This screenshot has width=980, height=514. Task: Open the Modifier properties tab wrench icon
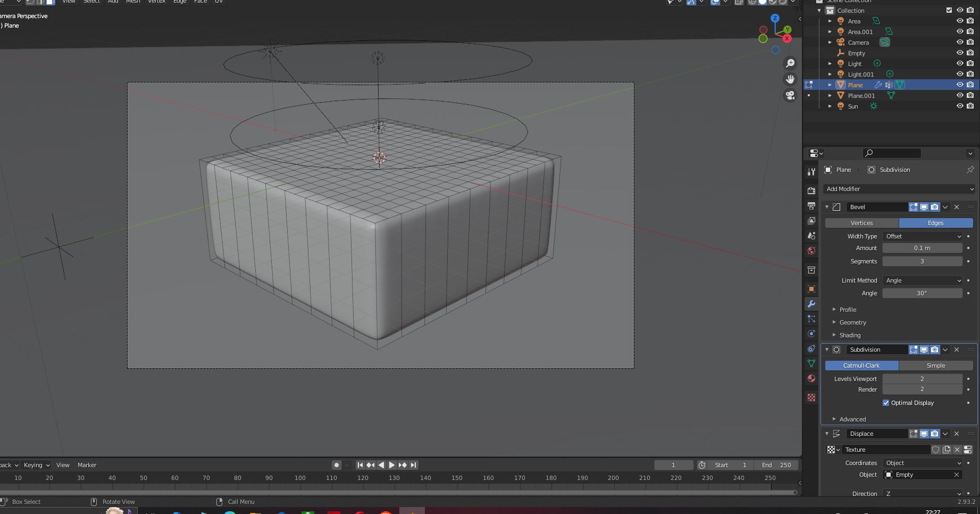click(x=811, y=304)
